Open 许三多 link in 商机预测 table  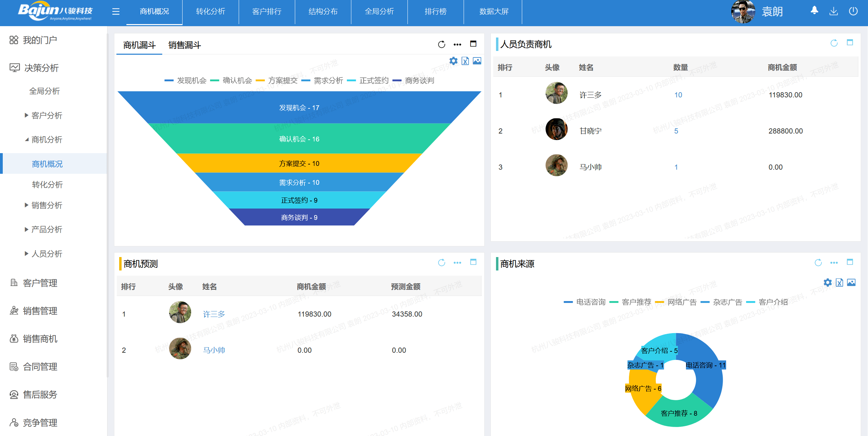214,314
